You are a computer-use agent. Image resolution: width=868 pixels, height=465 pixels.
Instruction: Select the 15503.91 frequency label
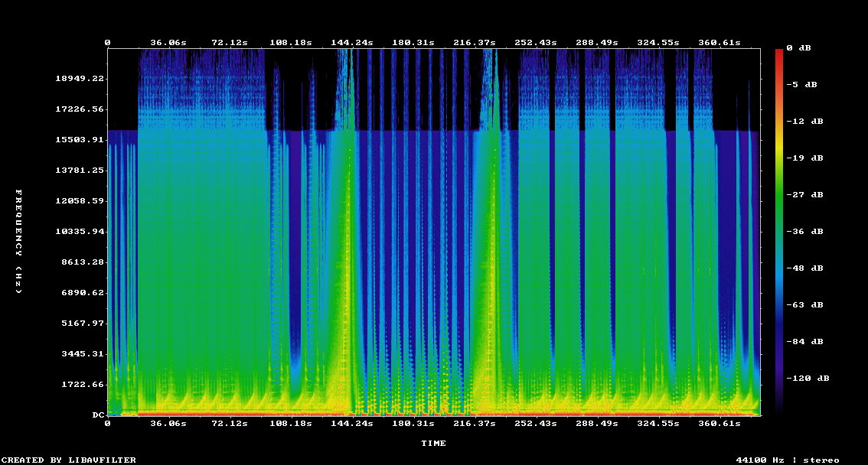click(80, 140)
